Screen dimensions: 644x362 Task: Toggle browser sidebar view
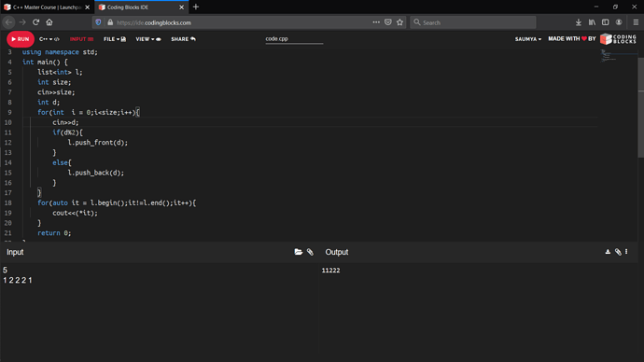point(606,22)
